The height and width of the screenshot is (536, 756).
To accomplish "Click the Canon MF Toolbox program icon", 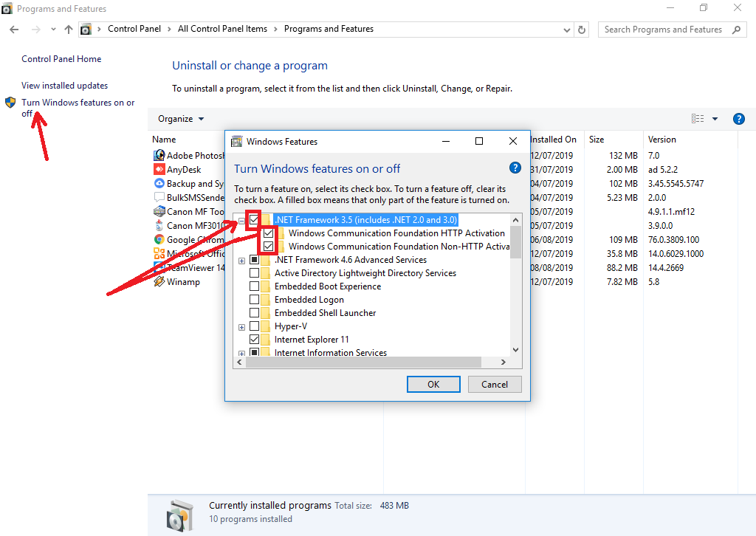I will (159, 211).
